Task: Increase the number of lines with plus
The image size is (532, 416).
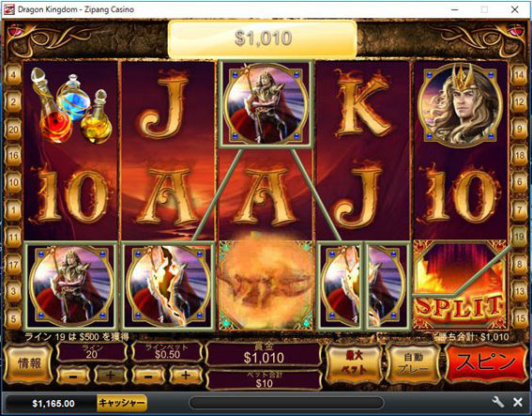Action: (x=111, y=376)
